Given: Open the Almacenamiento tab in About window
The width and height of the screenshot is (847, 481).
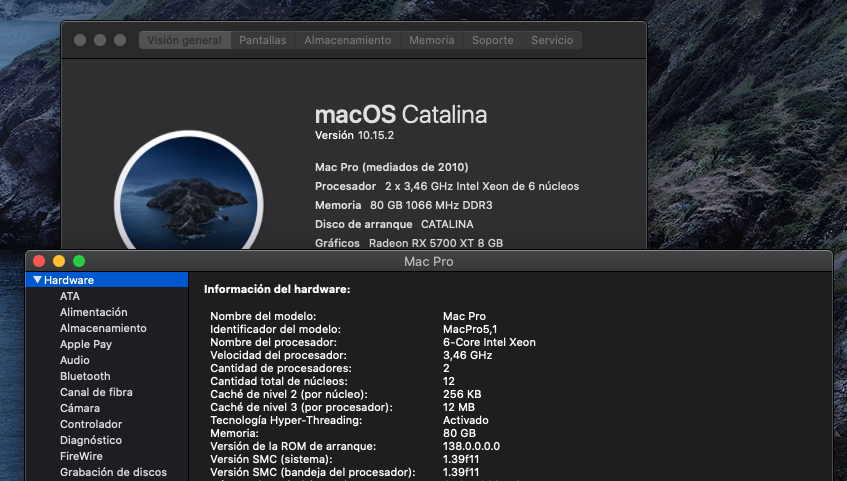Looking at the screenshot, I should tap(347, 40).
